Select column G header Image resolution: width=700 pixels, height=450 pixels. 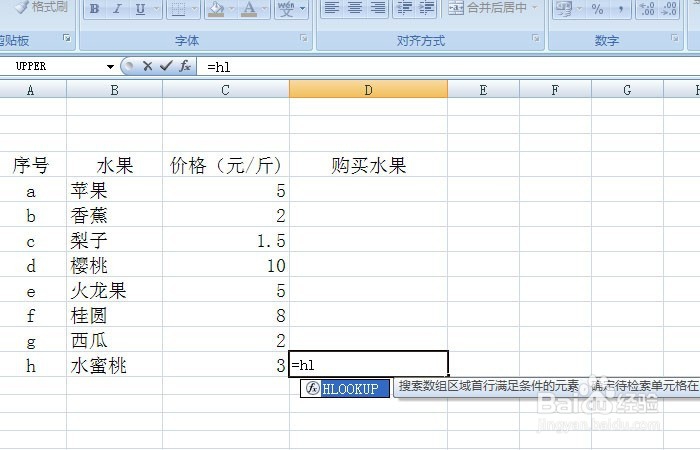627,90
